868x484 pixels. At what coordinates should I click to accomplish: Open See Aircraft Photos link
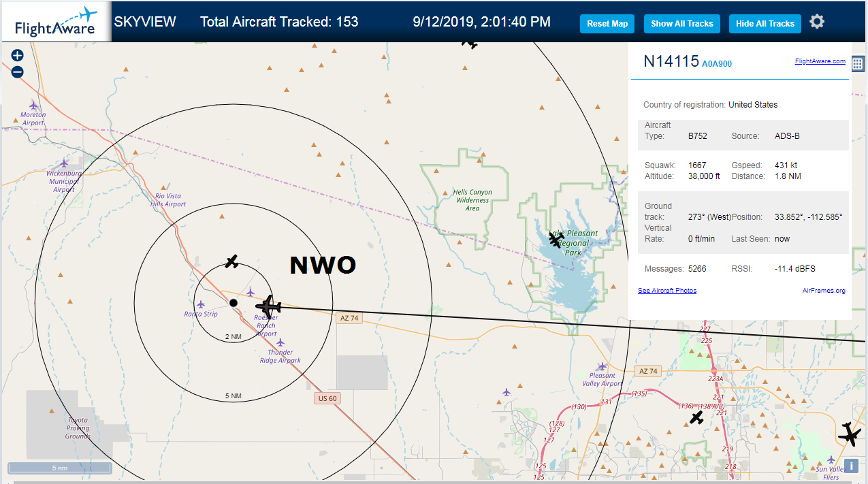click(x=667, y=291)
